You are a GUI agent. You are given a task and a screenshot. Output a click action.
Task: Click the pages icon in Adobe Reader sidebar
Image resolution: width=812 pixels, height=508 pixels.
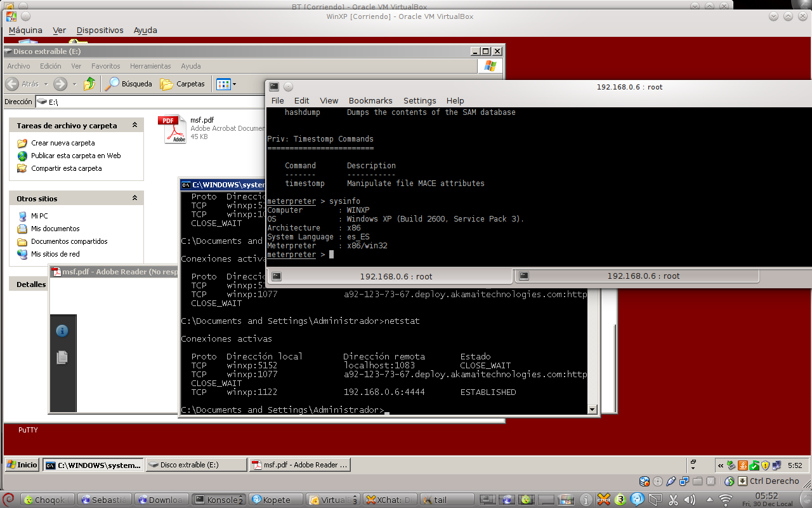tap(62, 358)
